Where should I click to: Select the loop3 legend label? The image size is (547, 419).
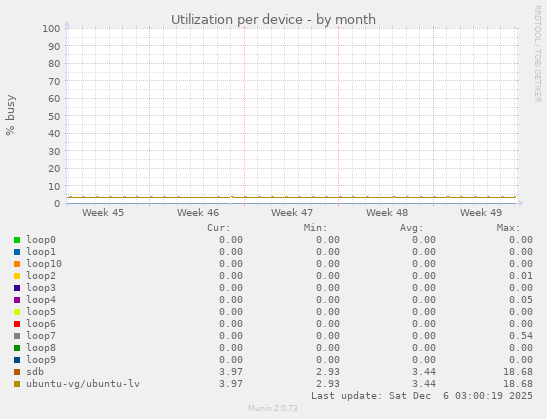coord(41,288)
